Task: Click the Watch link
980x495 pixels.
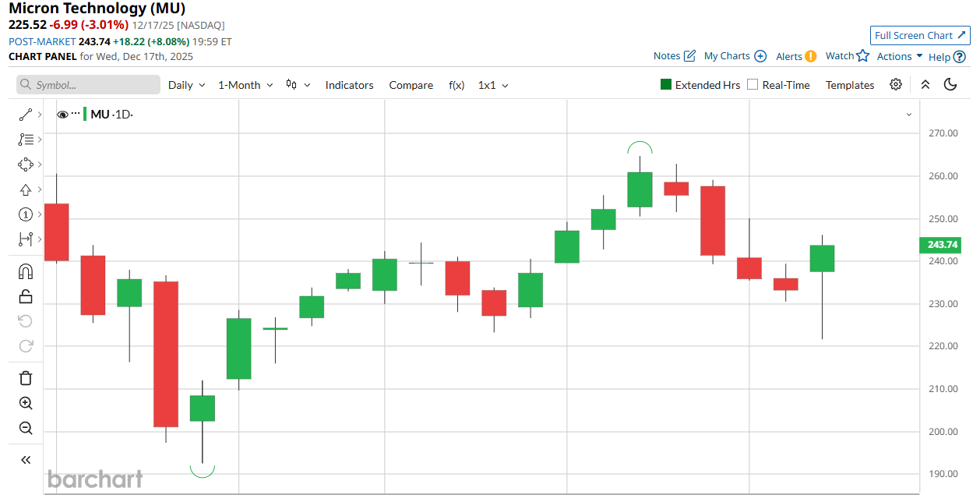Action: [x=840, y=56]
